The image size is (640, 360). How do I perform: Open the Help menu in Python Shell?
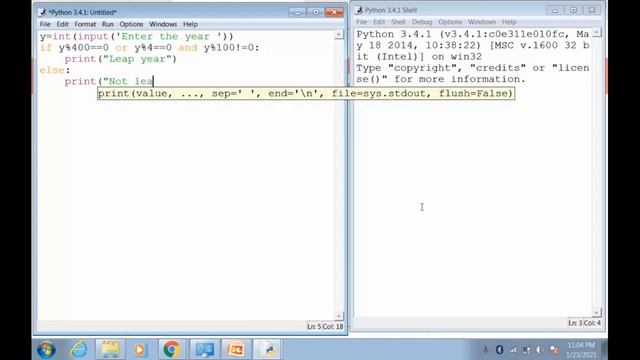click(x=509, y=22)
